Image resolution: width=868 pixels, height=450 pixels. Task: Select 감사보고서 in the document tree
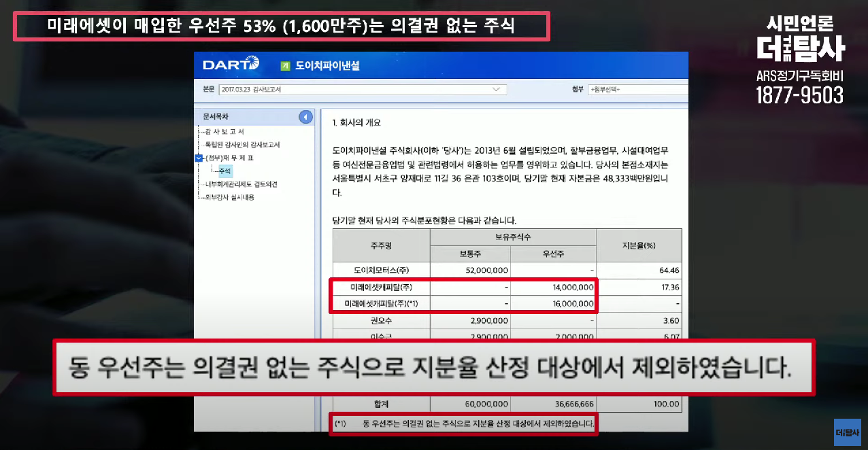tap(224, 131)
